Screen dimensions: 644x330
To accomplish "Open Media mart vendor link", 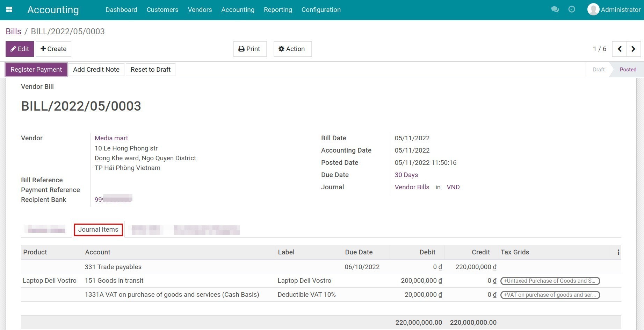I will [x=111, y=138].
